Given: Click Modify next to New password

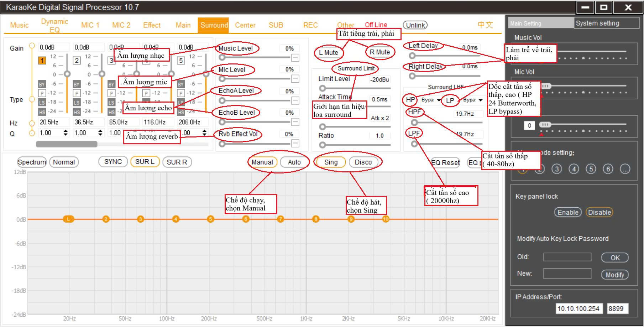Looking at the screenshot, I should pos(615,275).
